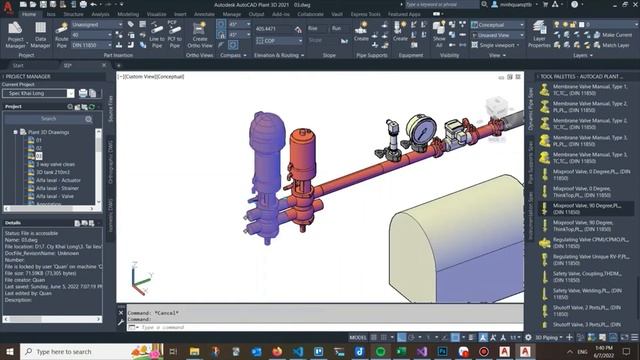Click the Project Manager tree vertical scrollbar

pos(98,167)
